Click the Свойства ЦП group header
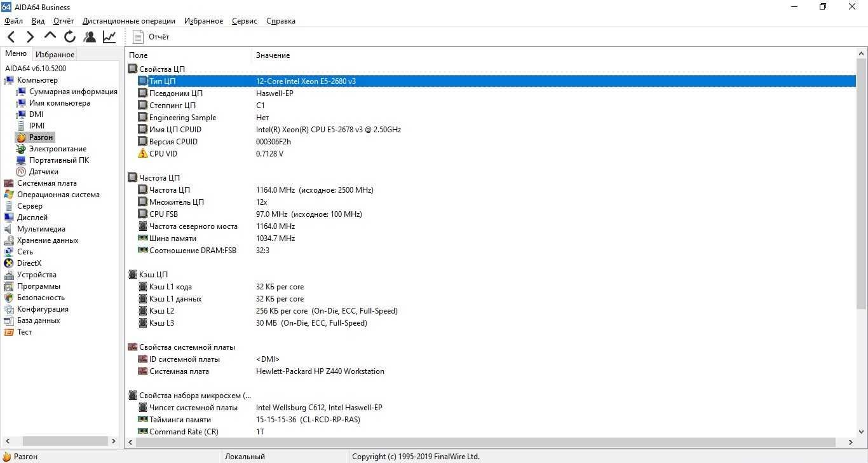Viewport: 868px width, 463px height. 162,69
